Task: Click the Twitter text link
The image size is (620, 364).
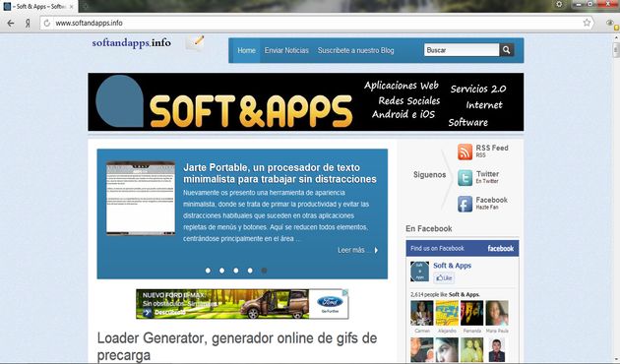Action: click(x=487, y=174)
